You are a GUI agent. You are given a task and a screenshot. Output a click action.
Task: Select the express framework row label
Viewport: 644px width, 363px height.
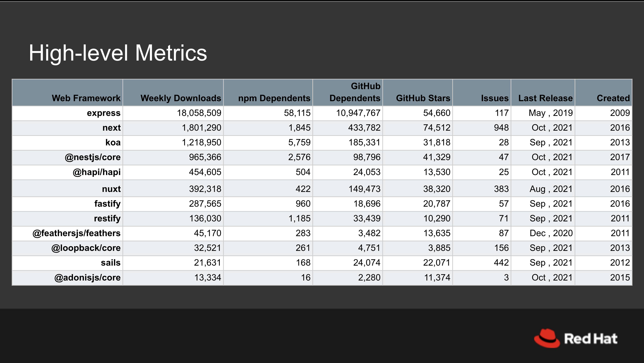point(104,113)
